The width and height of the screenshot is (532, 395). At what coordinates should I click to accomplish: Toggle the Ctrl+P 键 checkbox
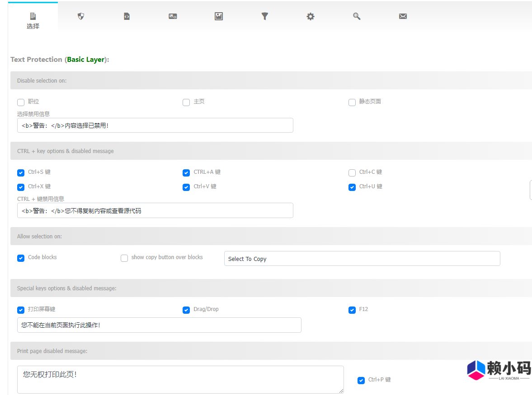click(x=361, y=380)
